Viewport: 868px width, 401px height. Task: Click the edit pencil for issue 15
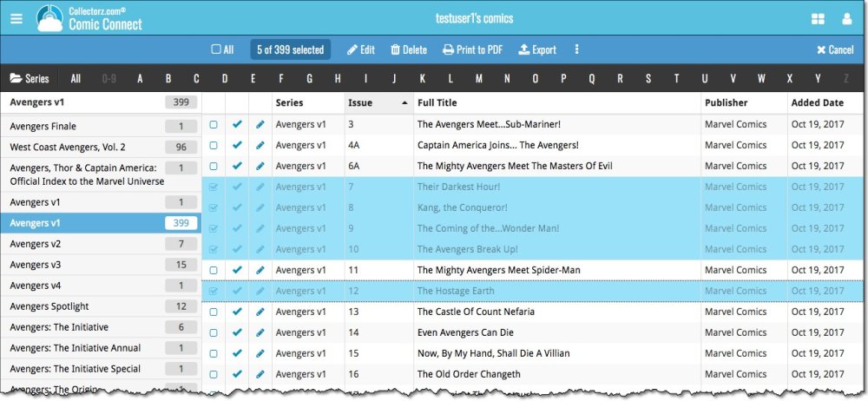click(260, 353)
